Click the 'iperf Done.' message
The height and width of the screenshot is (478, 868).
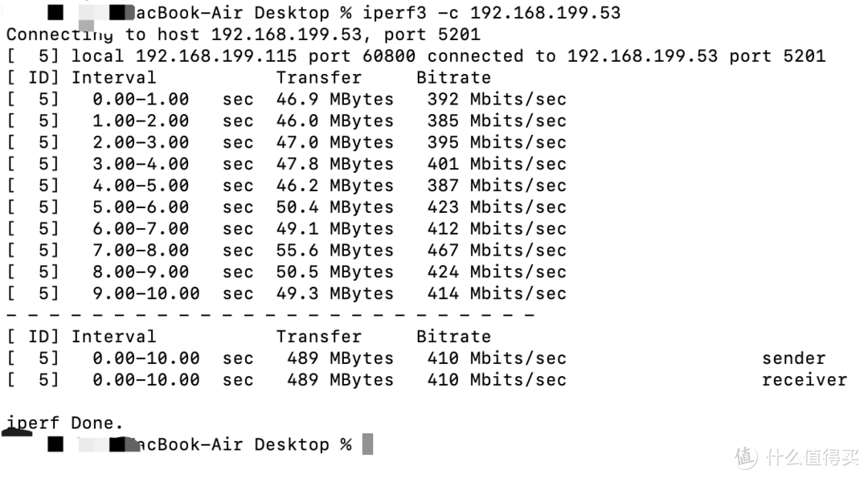pyautogui.click(x=64, y=423)
